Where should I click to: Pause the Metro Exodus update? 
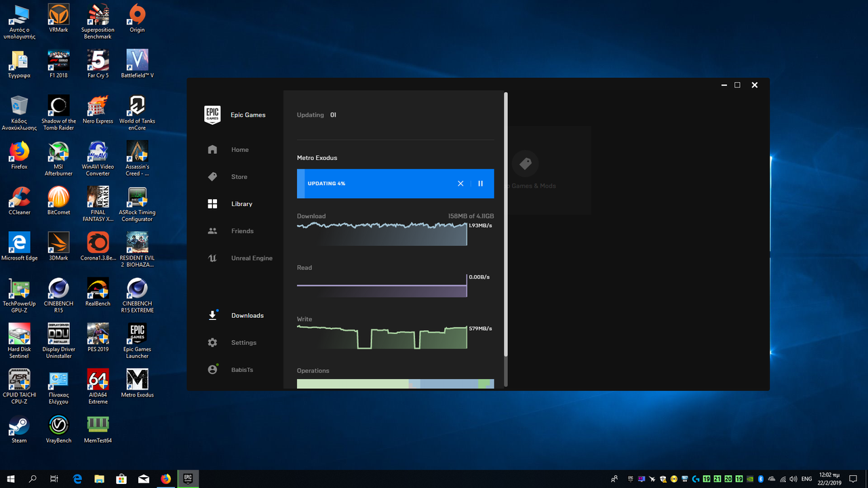coord(480,184)
